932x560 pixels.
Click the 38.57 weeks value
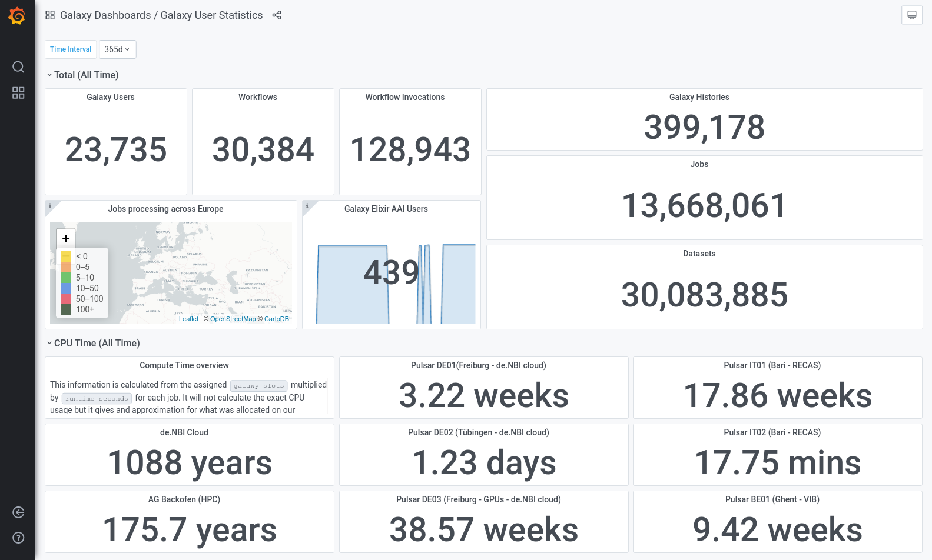coord(484,529)
